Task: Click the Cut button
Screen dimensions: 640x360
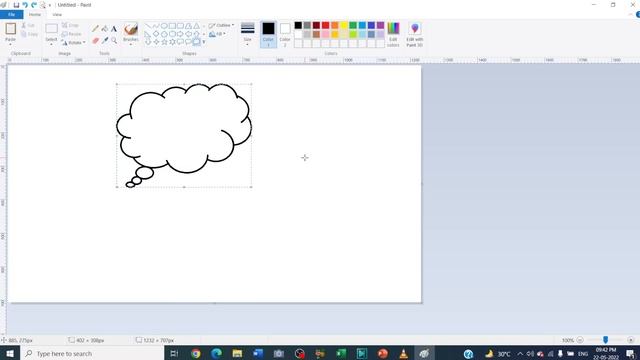Action: [x=28, y=25]
